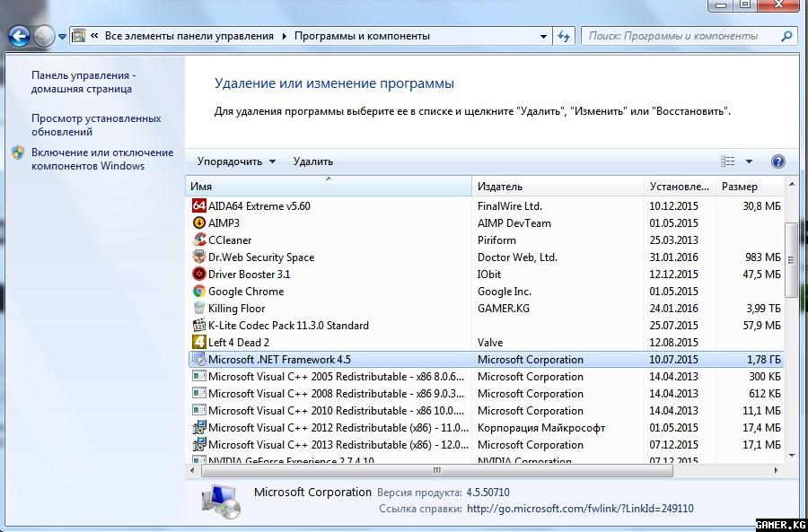Click the Google Chrome icon in list
This screenshot has width=808, height=532.
point(199,291)
